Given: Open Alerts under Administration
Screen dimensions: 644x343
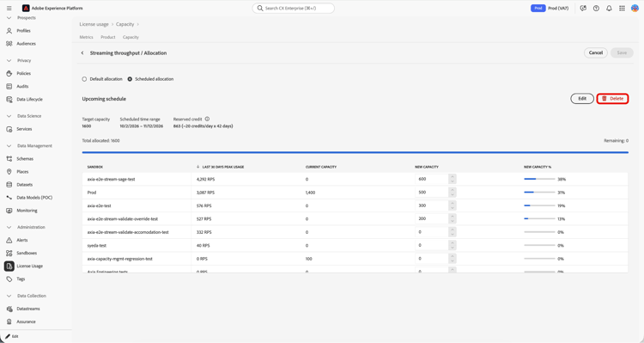Looking at the screenshot, I should pyautogui.click(x=21, y=240).
